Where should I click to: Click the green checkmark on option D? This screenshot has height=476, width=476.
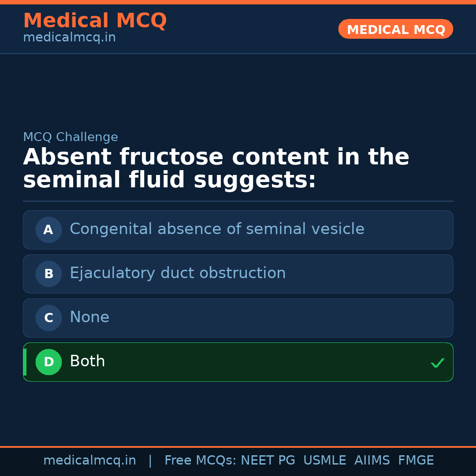click(x=437, y=363)
